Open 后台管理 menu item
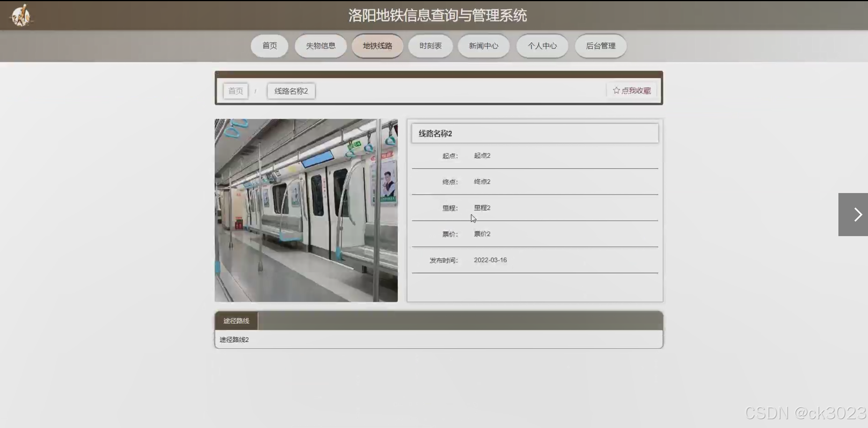This screenshot has height=428, width=868. (600, 46)
